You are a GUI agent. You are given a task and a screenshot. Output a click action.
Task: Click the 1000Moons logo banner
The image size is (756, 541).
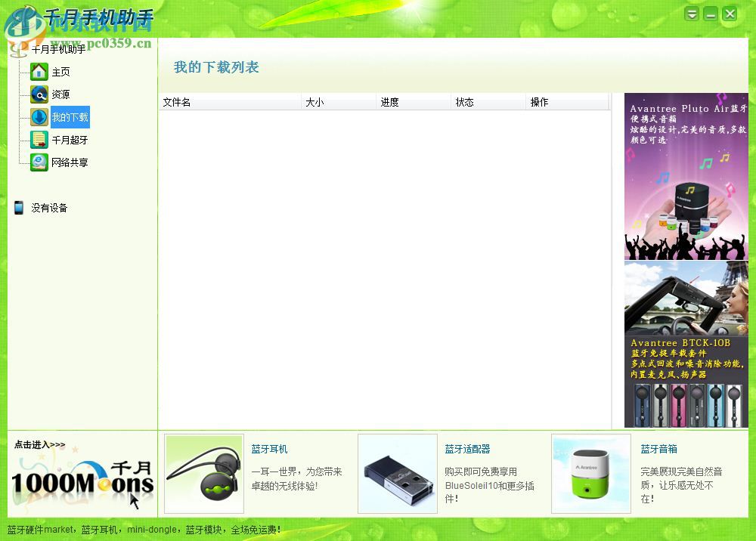(82, 483)
